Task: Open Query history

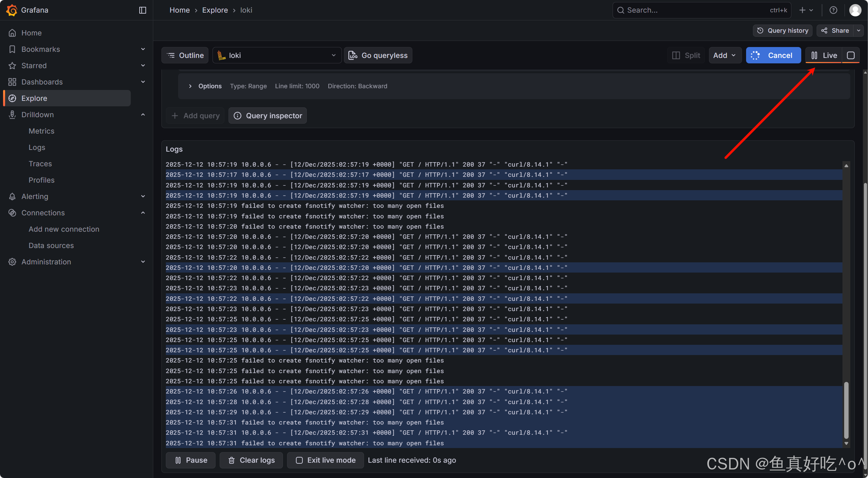Action: [x=783, y=31]
